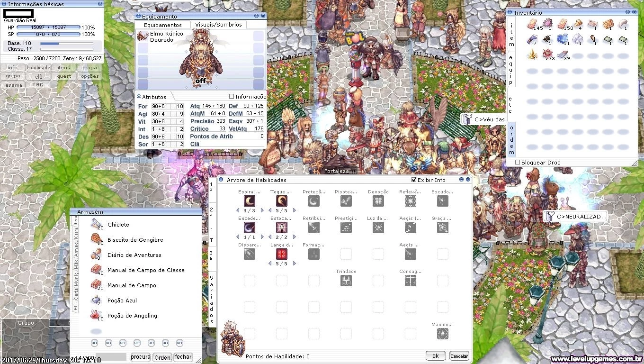
Task: Enable the Bloquear Drop checkbox
Action: coord(518,162)
